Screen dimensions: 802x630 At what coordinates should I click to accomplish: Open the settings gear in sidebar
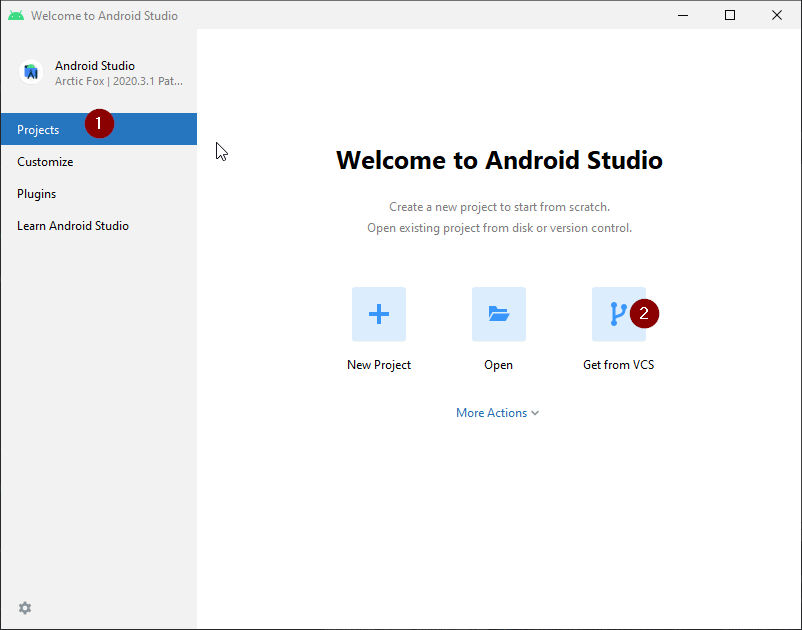25,608
